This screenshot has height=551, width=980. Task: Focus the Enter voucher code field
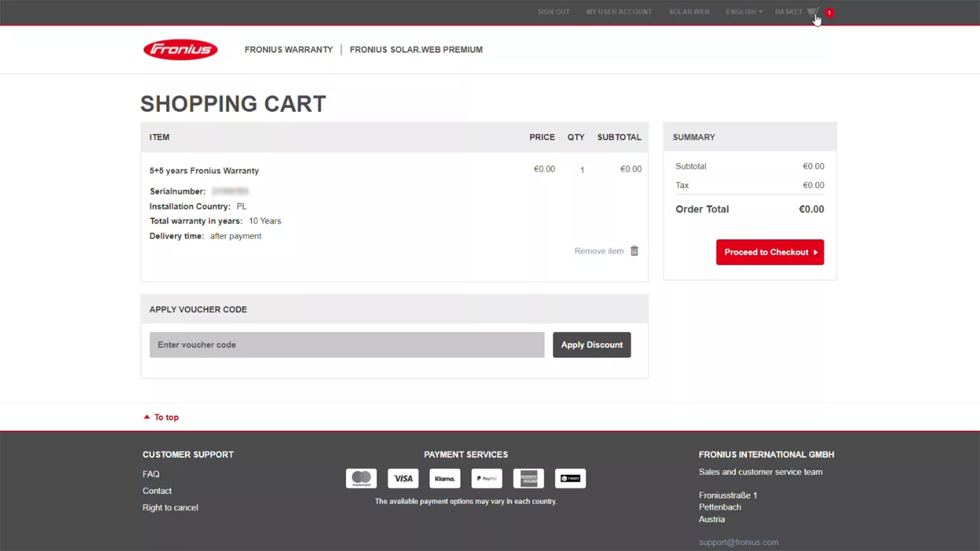[347, 345]
